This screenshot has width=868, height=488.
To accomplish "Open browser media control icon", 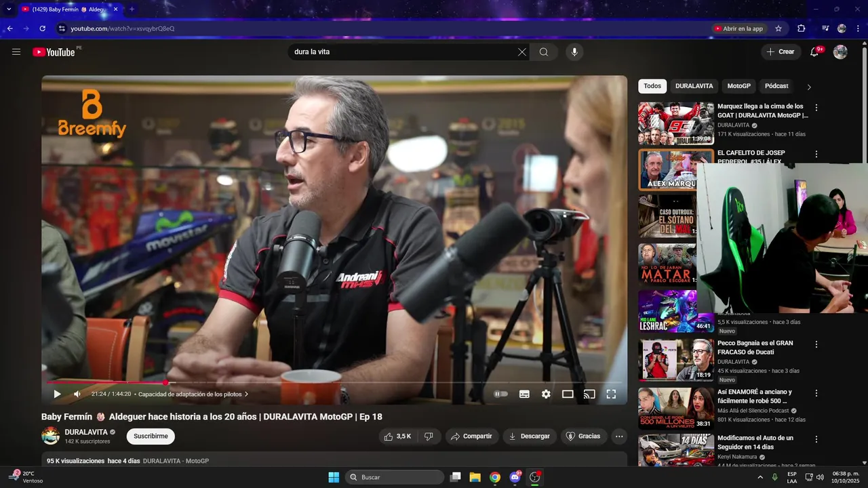I will (x=825, y=28).
